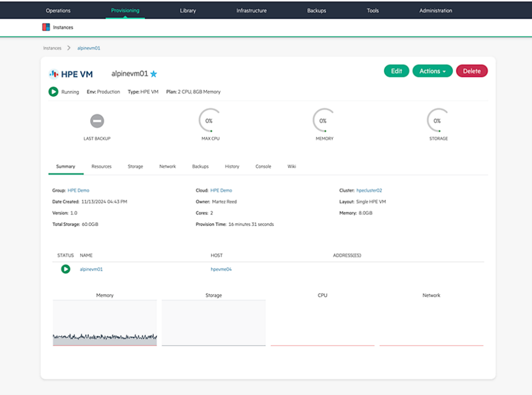Click the alpinevm01 instance title

[x=130, y=74]
